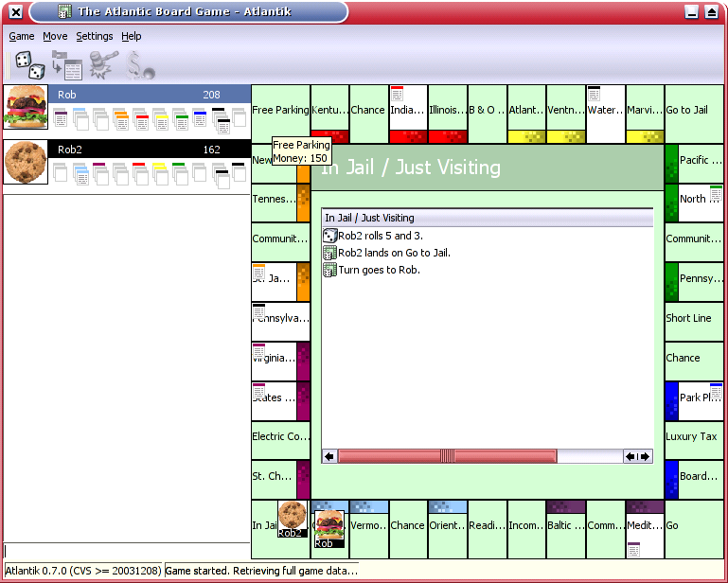Click the ownership card icon on Water Works
Image resolution: width=728 pixels, height=583 pixels.
[x=595, y=94]
